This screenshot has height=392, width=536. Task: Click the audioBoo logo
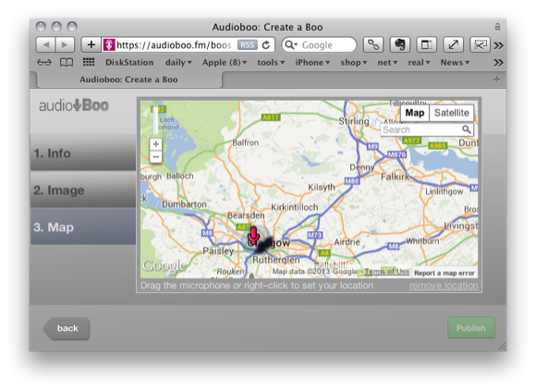coord(74,105)
